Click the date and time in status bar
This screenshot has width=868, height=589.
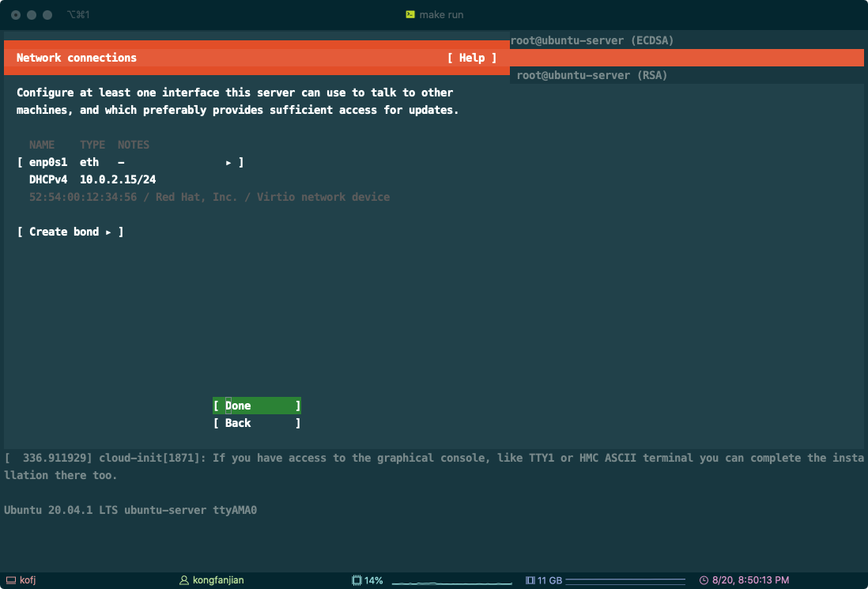click(750, 580)
